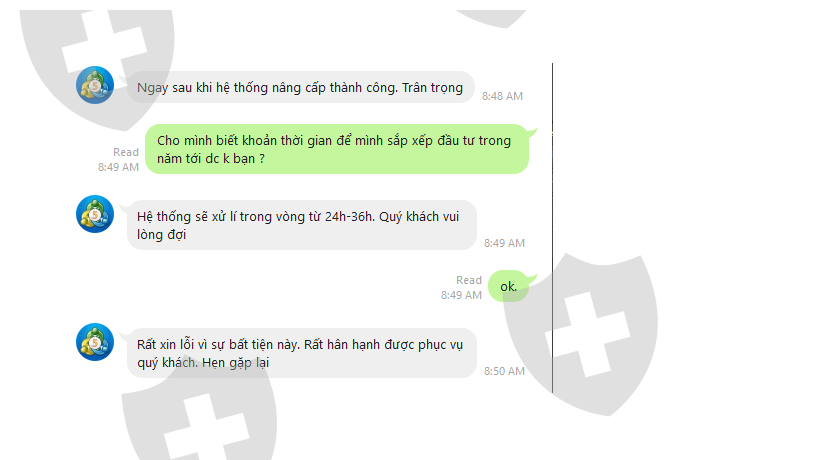
Task: Select message 'Ngay sau khi hệ thống nâng cấp'
Action: pyautogui.click(x=300, y=87)
